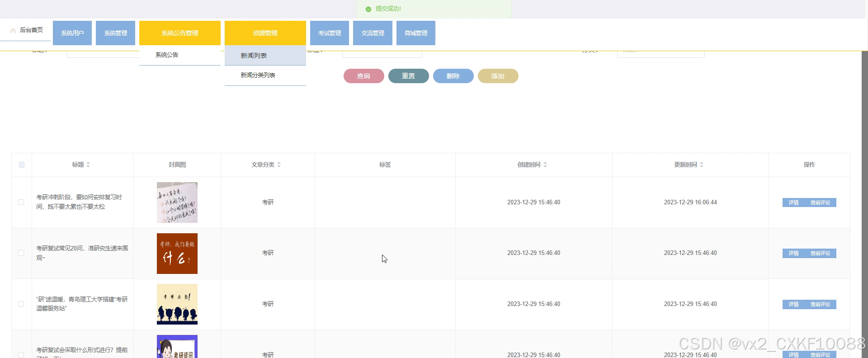This screenshot has height=358, width=868.
Task: Click the 考研 category cell in the first row
Action: pyautogui.click(x=268, y=202)
